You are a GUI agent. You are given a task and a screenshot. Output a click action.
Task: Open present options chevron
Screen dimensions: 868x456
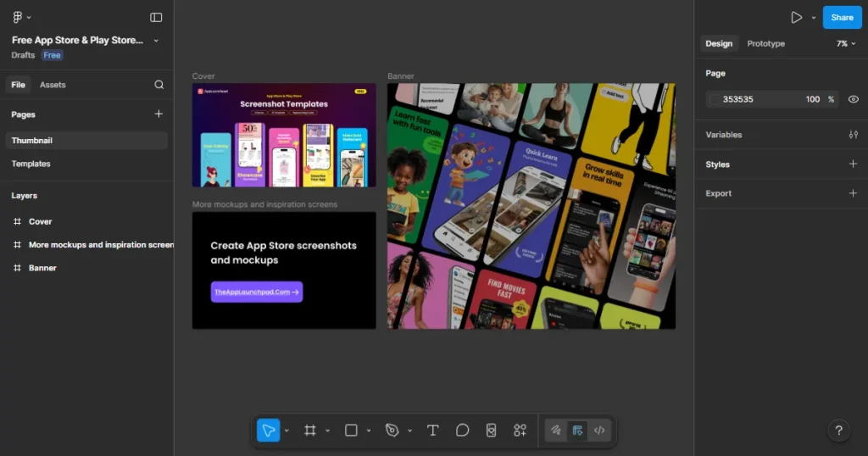(814, 18)
